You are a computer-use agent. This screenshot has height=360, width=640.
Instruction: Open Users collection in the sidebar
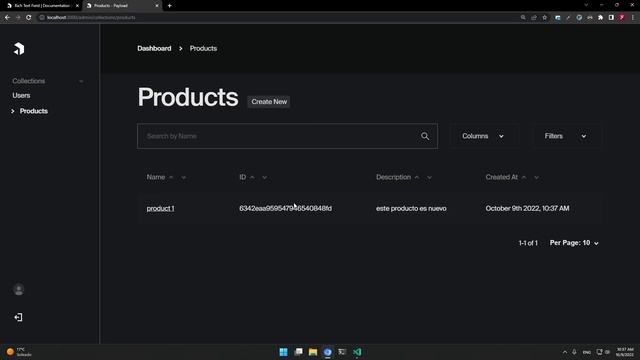click(x=21, y=95)
